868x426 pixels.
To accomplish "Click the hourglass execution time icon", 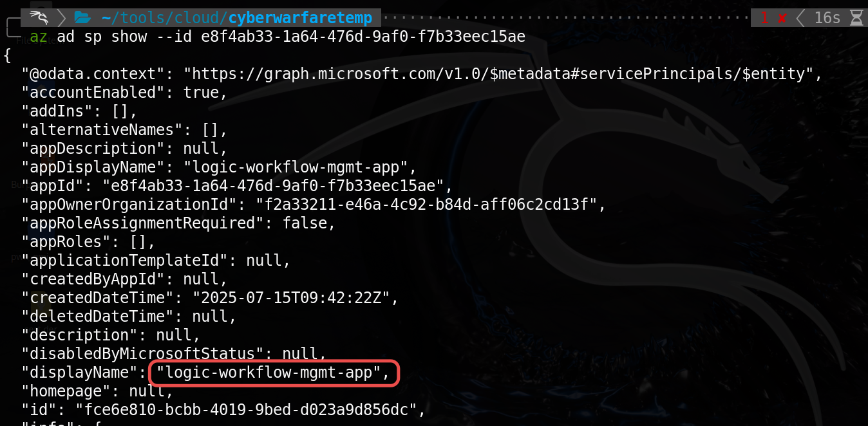I will (x=856, y=17).
